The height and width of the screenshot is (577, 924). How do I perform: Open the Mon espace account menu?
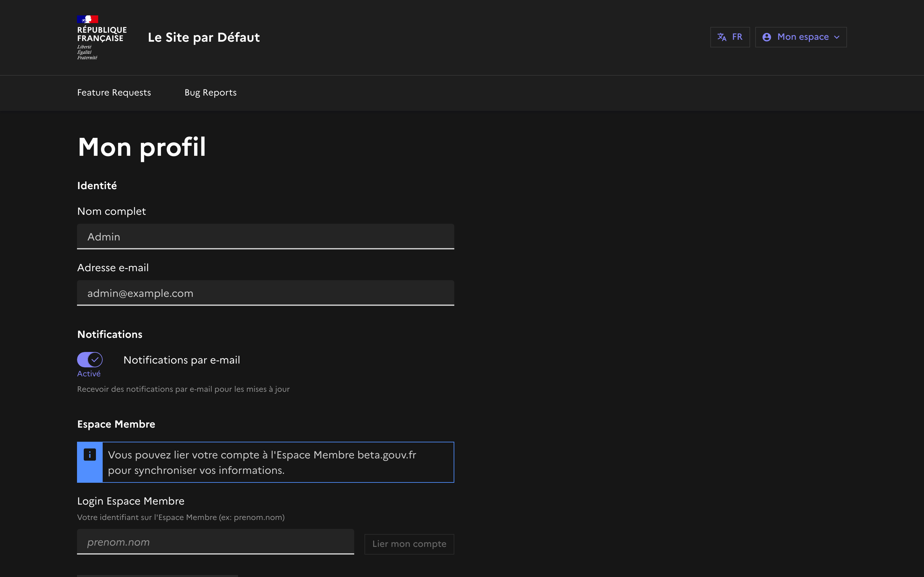click(x=801, y=37)
